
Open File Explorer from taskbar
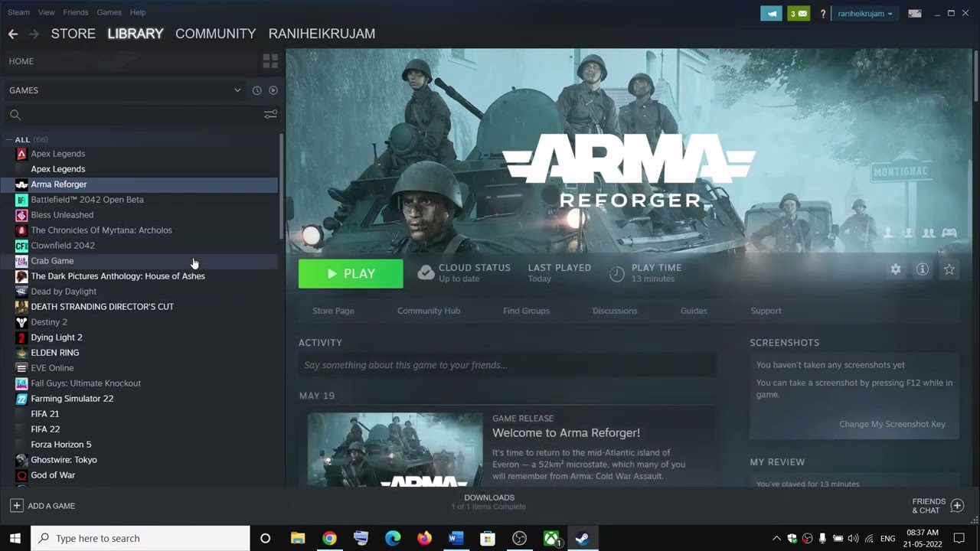[x=298, y=539]
